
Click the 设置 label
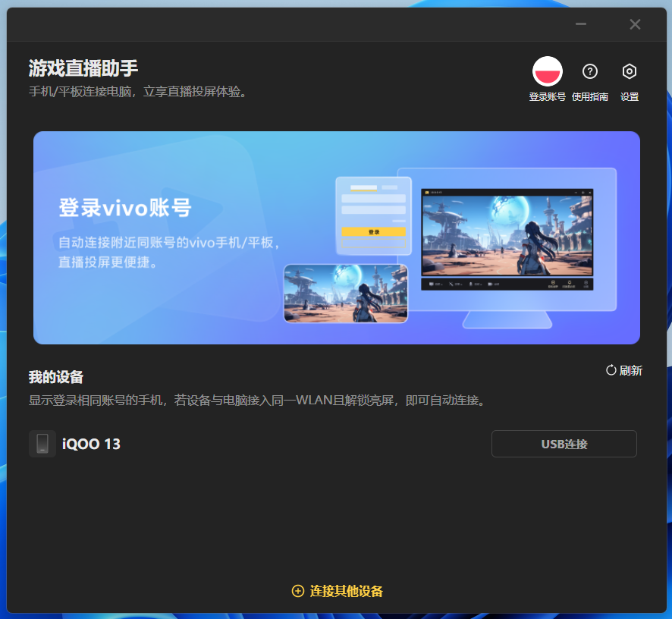coord(629,97)
